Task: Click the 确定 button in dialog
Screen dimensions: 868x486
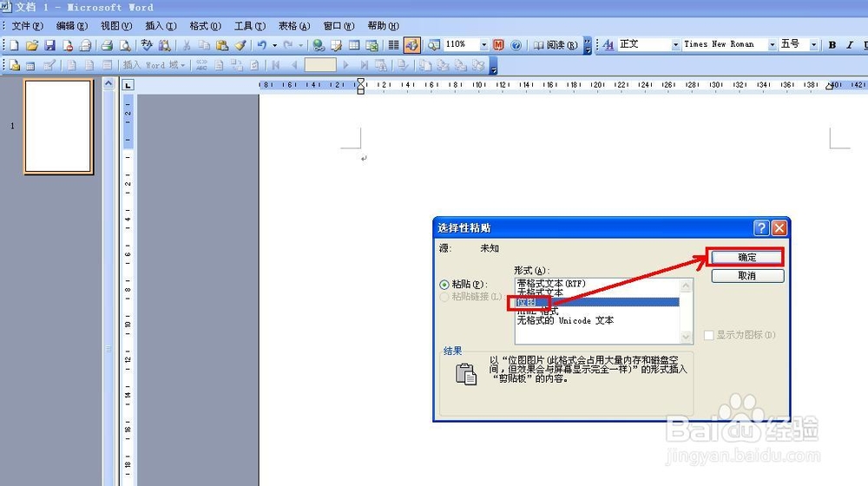Action: pos(747,258)
